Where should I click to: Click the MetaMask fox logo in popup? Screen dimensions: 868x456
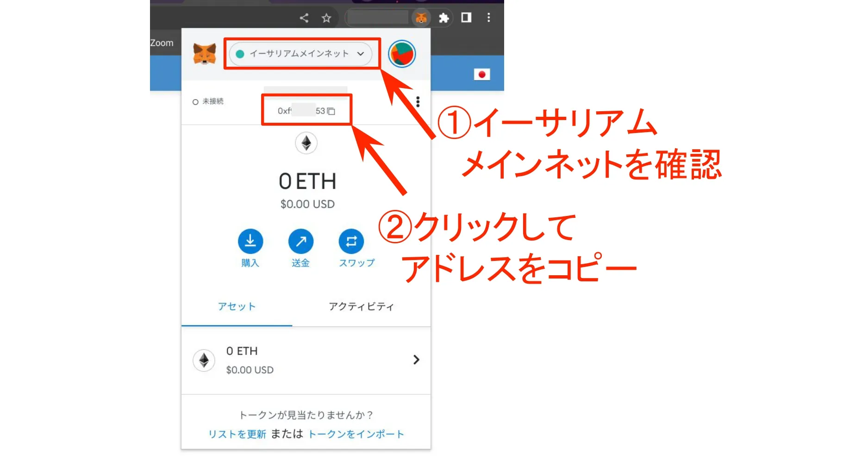pos(204,54)
